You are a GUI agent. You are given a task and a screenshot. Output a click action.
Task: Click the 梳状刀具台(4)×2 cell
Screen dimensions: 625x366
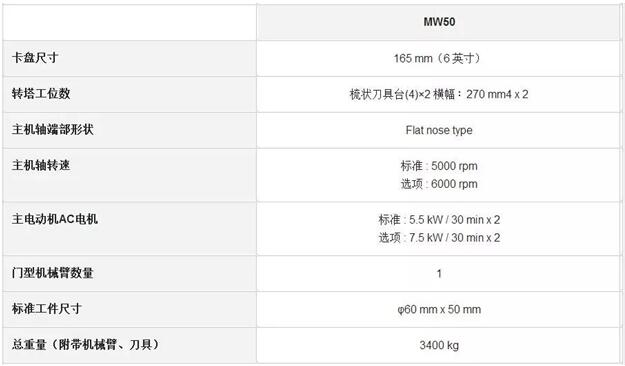[439, 94]
